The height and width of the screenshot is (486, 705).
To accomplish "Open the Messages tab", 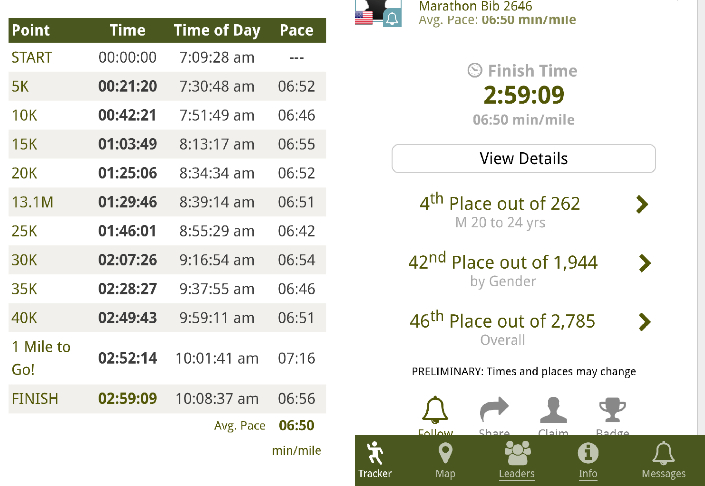I will point(663,460).
